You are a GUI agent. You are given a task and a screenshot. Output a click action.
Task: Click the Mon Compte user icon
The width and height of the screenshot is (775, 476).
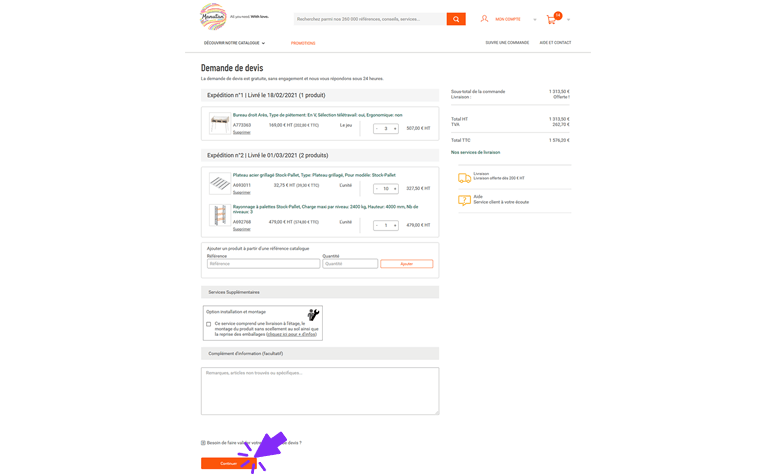(484, 19)
